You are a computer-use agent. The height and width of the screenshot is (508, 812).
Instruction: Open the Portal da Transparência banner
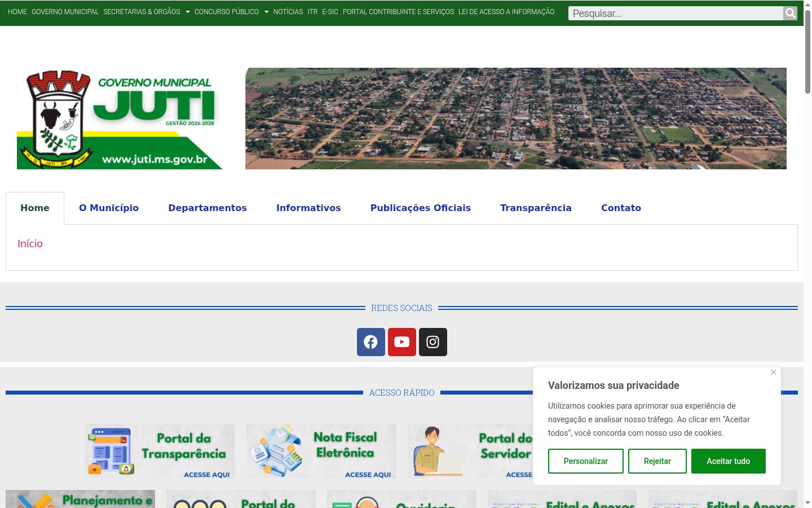point(160,451)
